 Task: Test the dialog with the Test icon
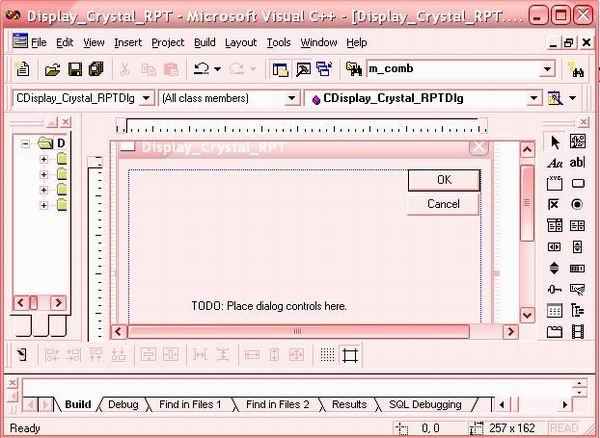pos(23,355)
